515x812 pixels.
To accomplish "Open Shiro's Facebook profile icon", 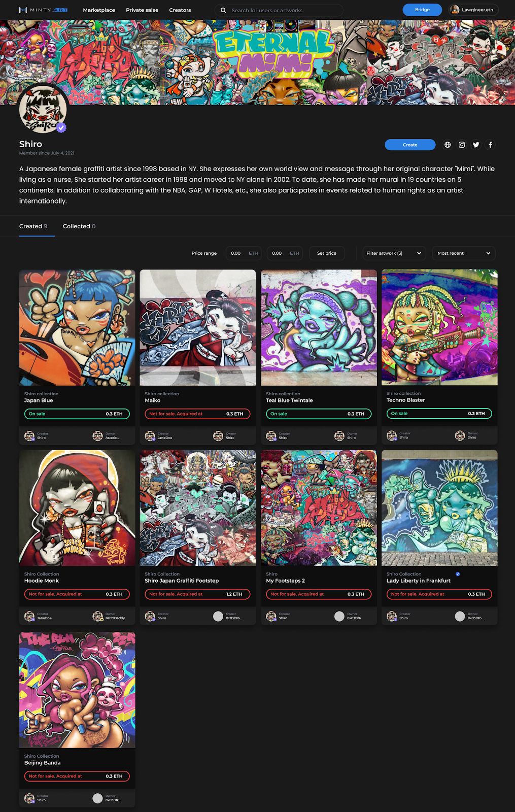I will click(x=490, y=145).
